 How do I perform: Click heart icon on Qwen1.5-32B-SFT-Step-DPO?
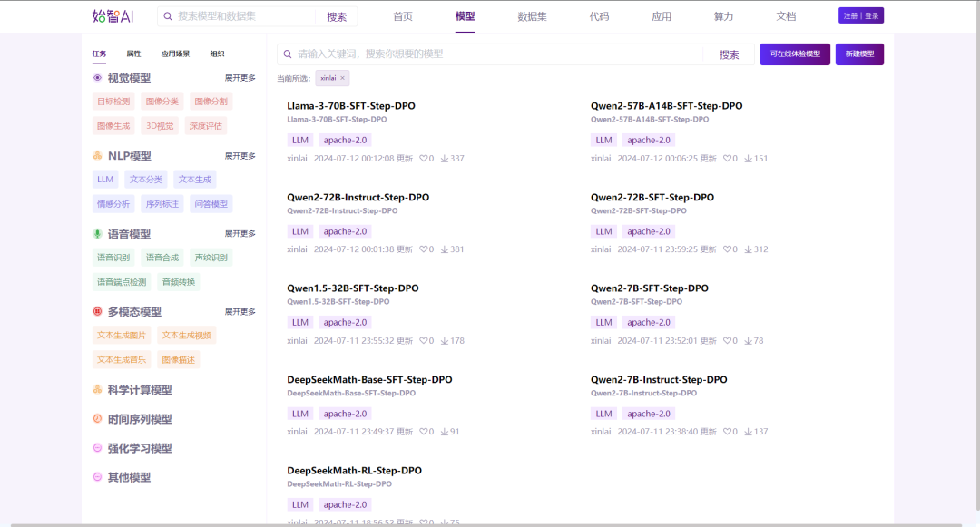(x=423, y=340)
